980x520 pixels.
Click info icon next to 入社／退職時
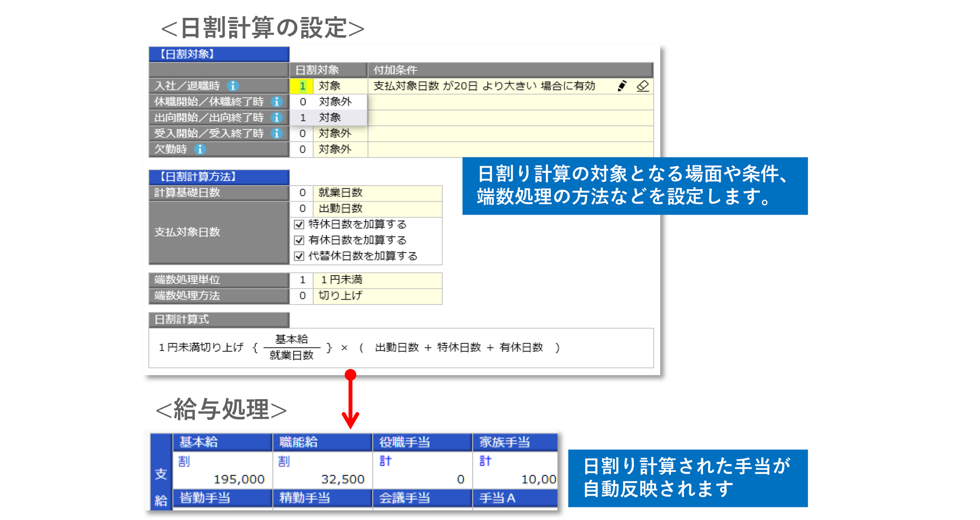pyautogui.click(x=233, y=86)
